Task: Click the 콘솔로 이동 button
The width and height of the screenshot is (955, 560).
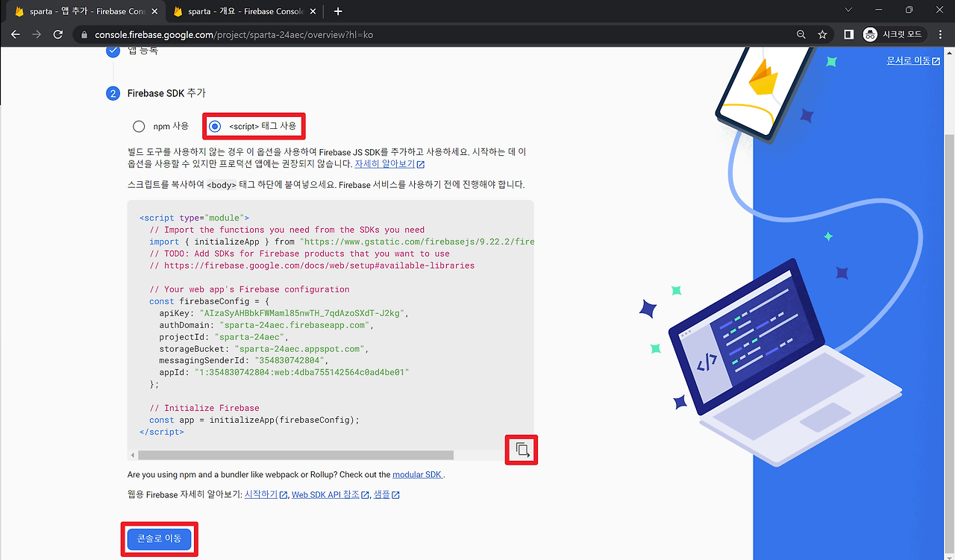Action: coord(159,539)
